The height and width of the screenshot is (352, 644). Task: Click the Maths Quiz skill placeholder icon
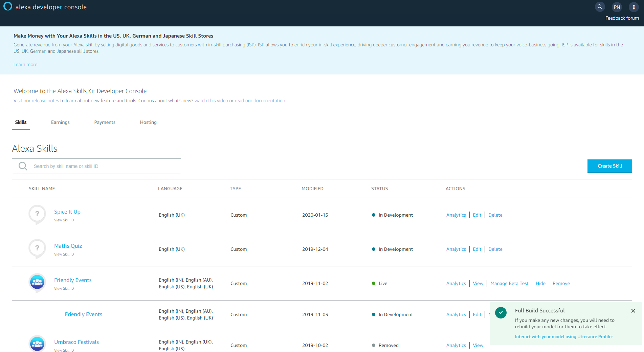[x=37, y=248]
